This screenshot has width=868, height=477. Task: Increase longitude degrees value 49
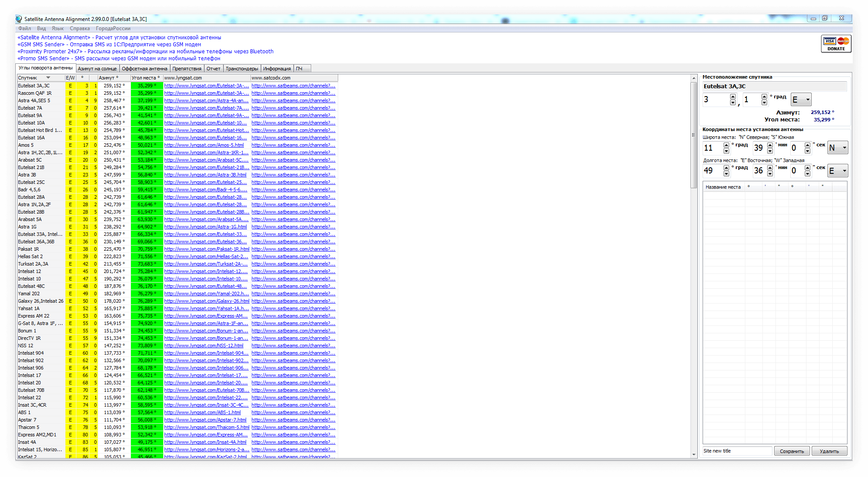click(x=726, y=168)
